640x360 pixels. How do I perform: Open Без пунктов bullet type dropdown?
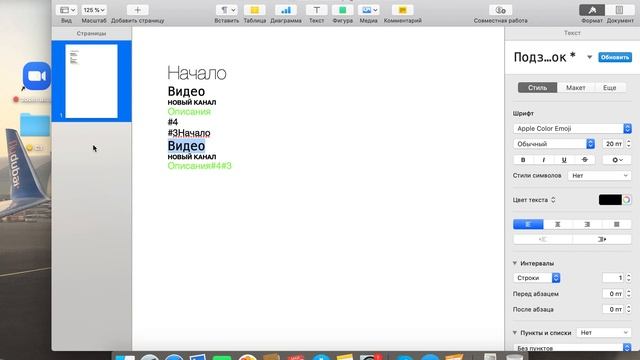point(572,348)
